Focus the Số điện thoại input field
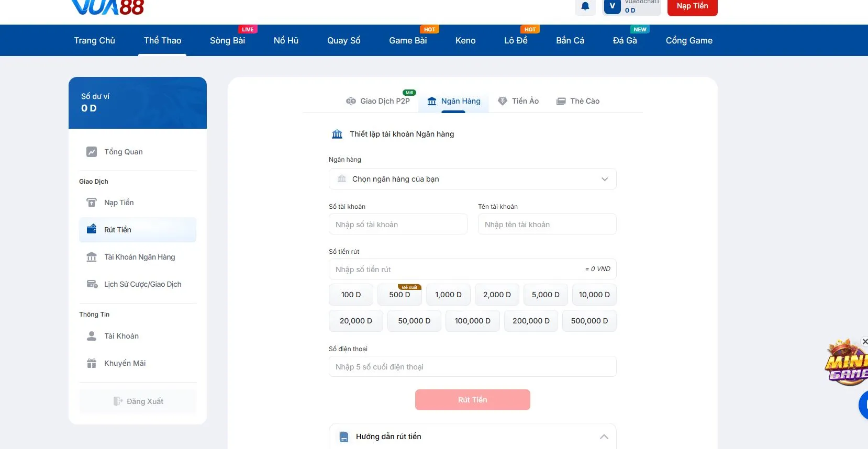The height and width of the screenshot is (449, 868). [472, 367]
